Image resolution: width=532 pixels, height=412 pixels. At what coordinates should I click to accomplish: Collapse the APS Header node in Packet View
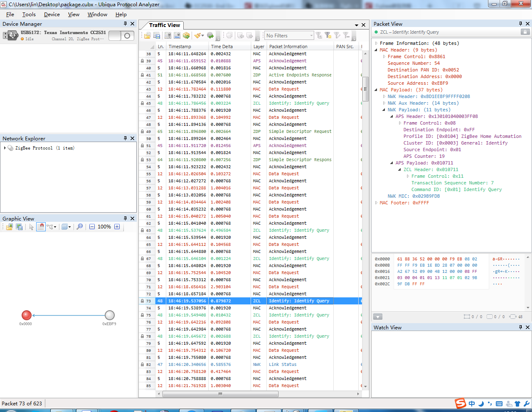point(392,116)
